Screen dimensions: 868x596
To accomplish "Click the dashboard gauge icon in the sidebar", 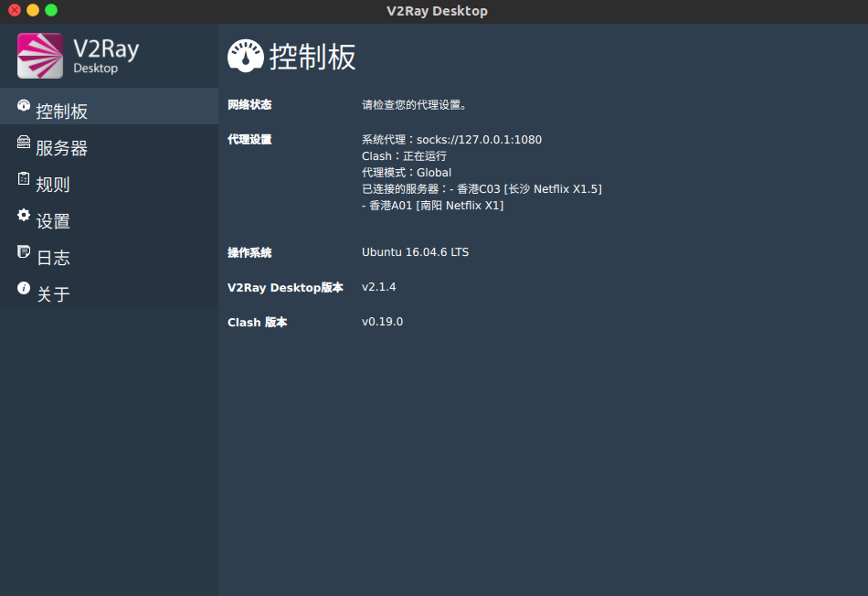I will [x=23, y=105].
